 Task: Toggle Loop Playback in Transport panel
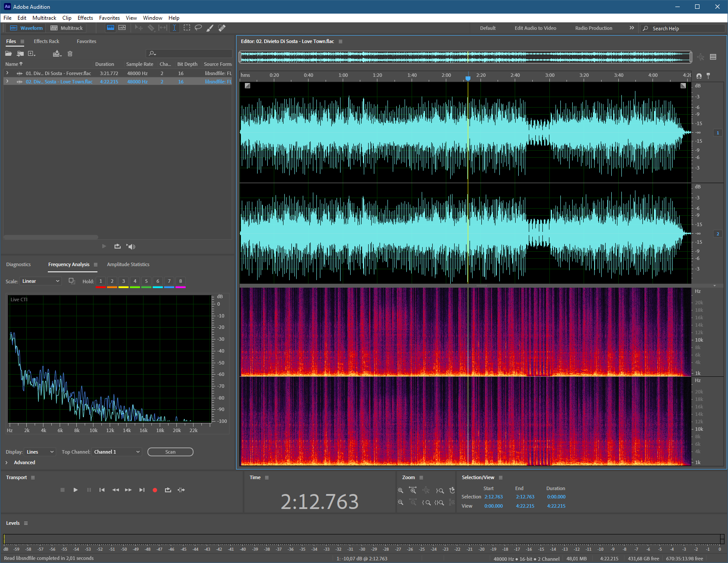[x=168, y=490]
